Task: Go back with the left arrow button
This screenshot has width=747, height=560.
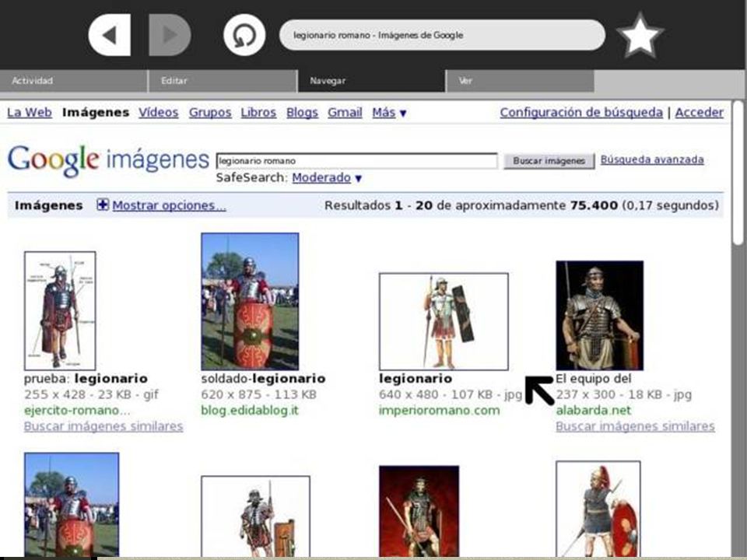Action: click(x=110, y=35)
